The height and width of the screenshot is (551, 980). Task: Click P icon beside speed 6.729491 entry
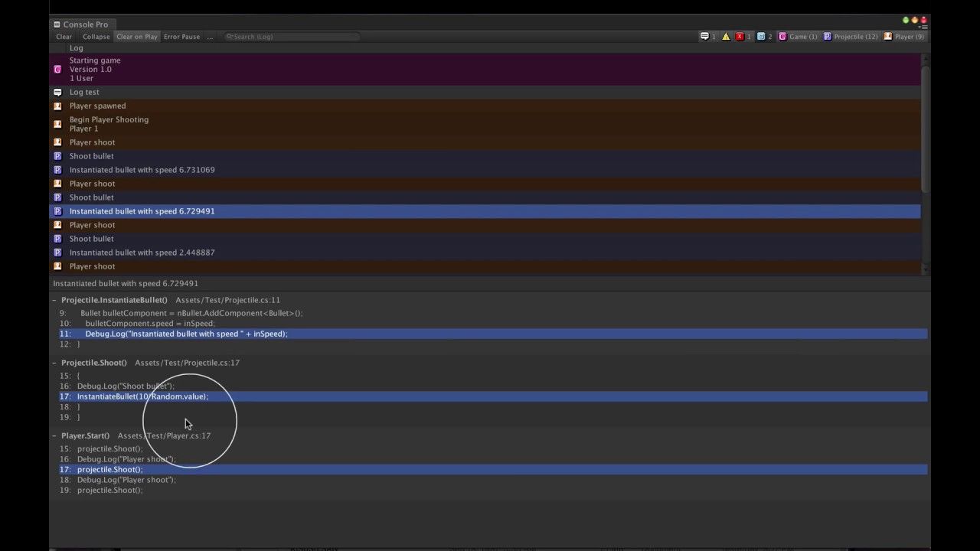pos(57,211)
